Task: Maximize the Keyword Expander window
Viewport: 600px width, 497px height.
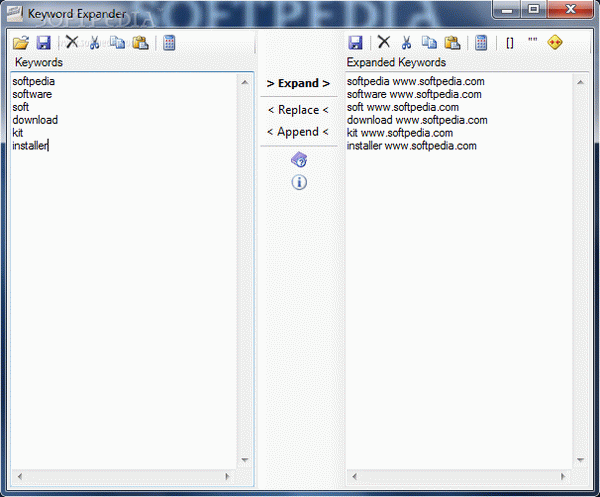Action: (x=533, y=9)
